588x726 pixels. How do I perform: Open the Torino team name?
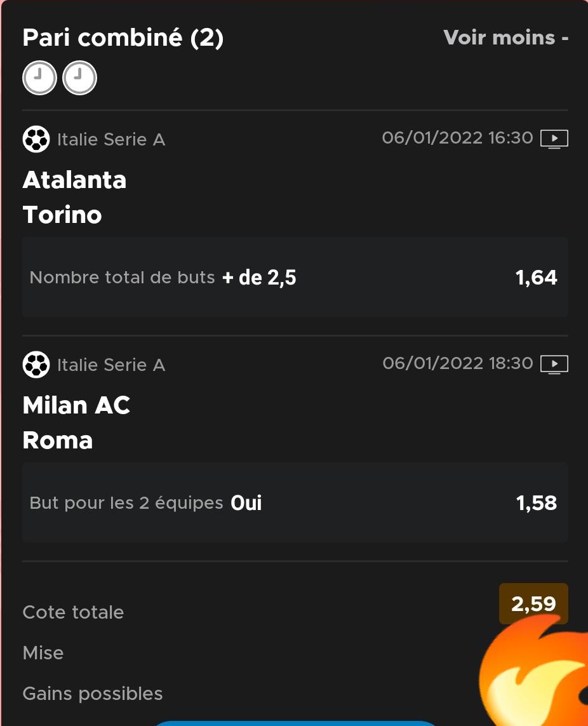click(x=62, y=215)
